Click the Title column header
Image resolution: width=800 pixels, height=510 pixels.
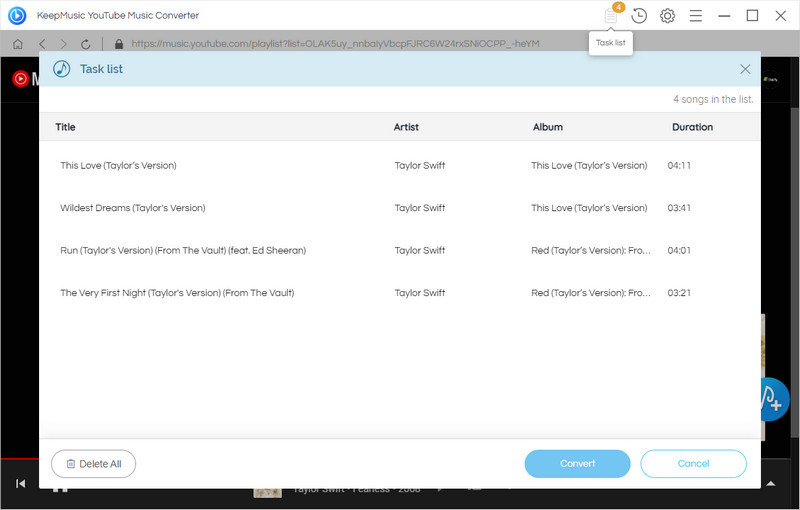pyautogui.click(x=65, y=127)
